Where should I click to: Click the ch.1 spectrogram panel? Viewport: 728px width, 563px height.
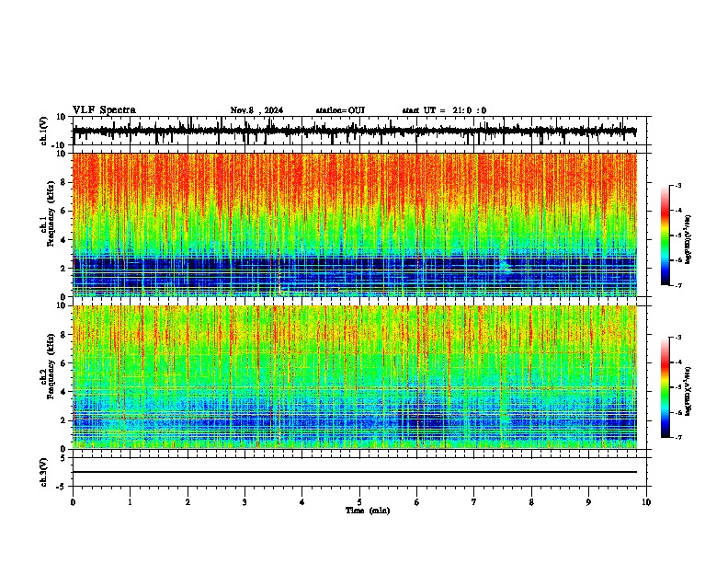[354, 224]
